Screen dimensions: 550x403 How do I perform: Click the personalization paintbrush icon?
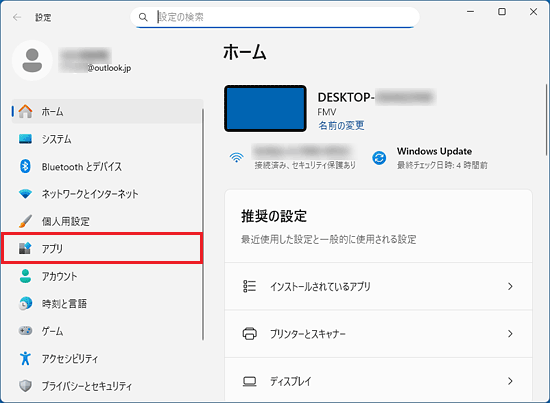click(25, 221)
